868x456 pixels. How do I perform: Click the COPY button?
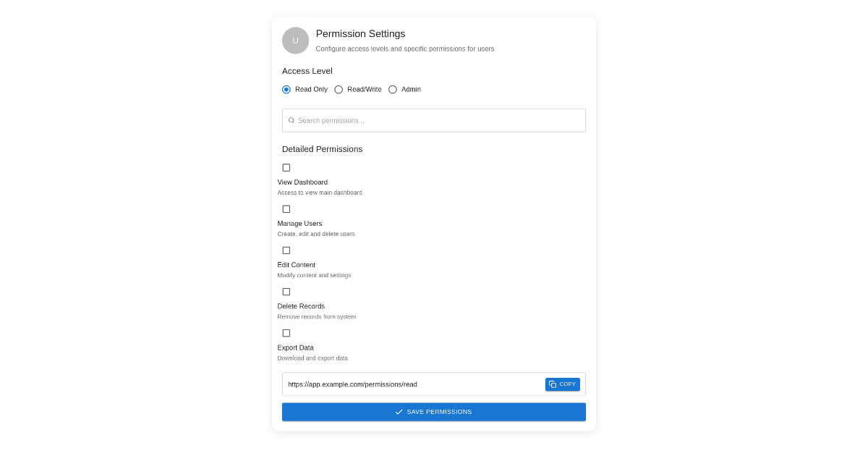[x=563, y=384]
